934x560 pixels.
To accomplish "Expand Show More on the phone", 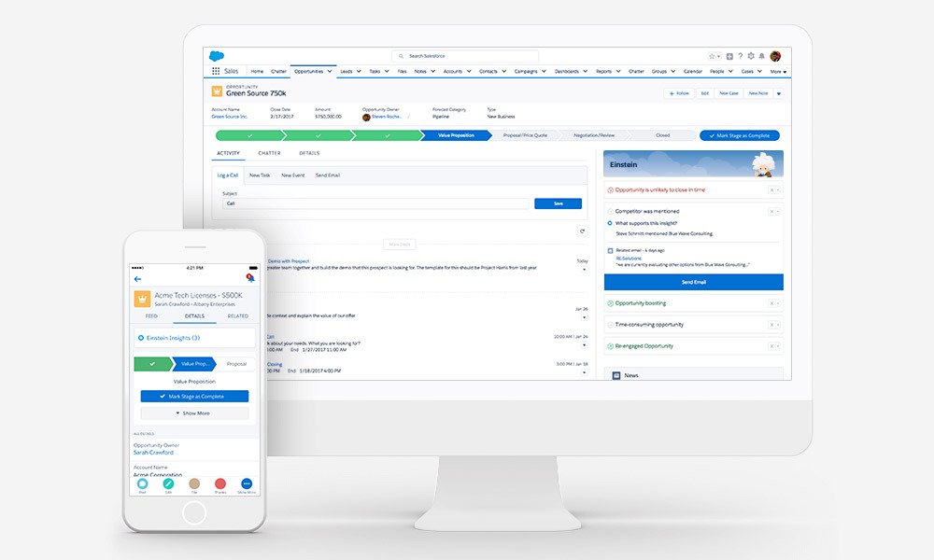I will pos(195,413).
